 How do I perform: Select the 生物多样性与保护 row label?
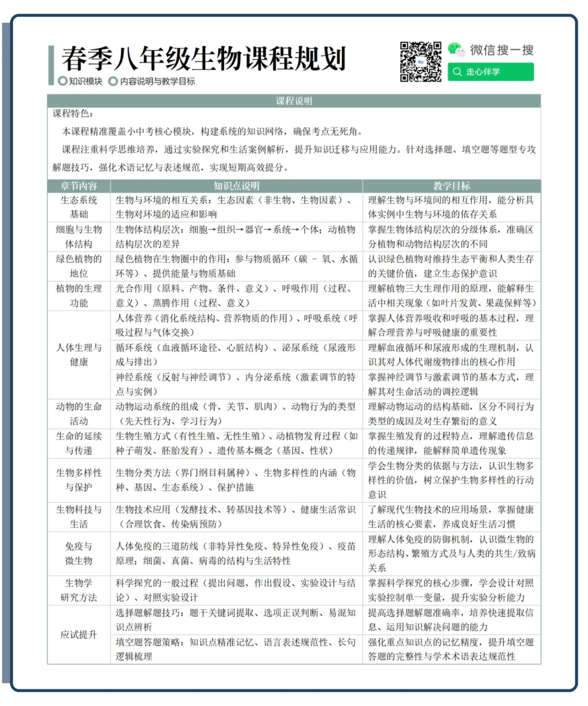[x=78, y=480]
